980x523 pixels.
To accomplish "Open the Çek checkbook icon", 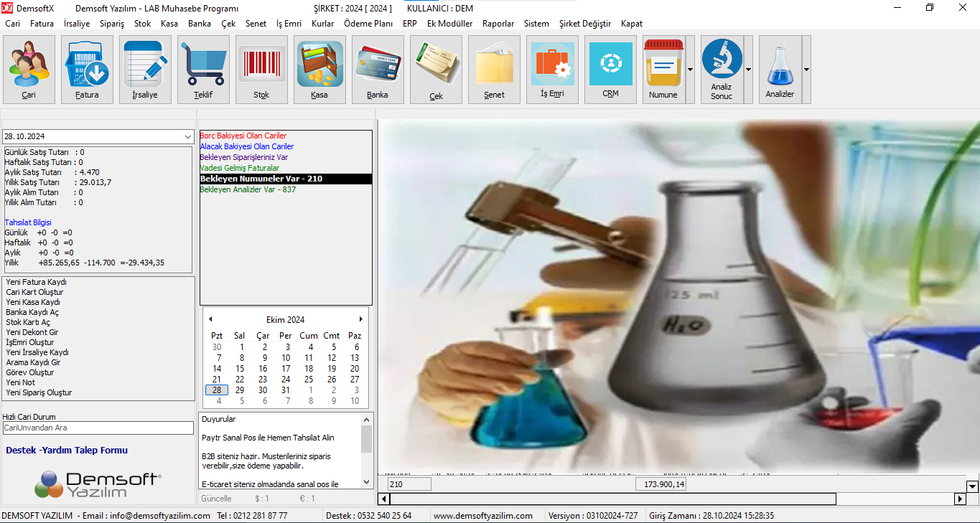I will point(436,70).
